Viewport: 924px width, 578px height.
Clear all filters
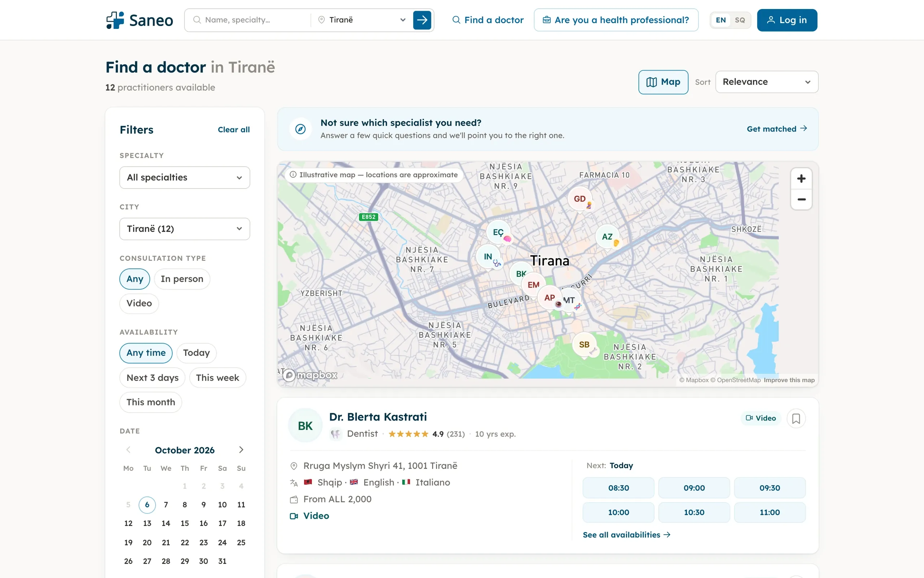234,130
